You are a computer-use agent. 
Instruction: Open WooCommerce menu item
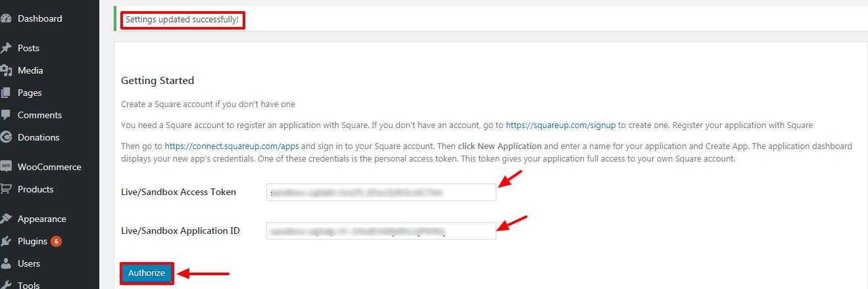click(49, 167)
